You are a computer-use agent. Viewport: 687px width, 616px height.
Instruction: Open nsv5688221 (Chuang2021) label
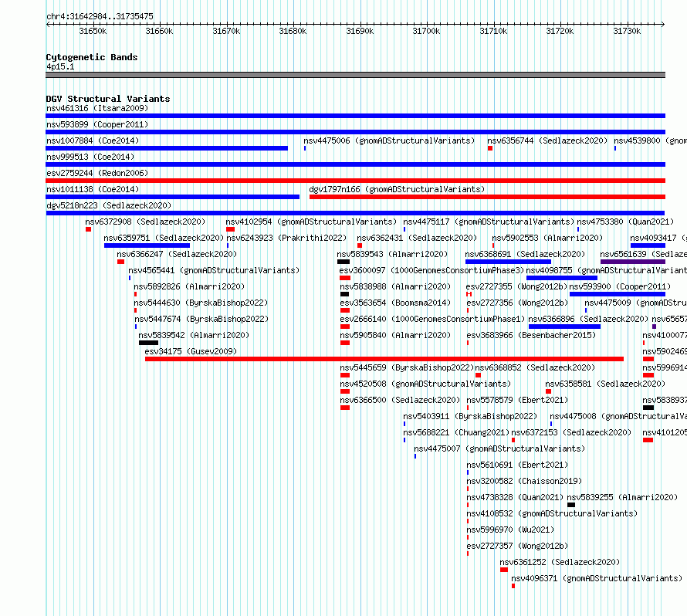(456, 432)
